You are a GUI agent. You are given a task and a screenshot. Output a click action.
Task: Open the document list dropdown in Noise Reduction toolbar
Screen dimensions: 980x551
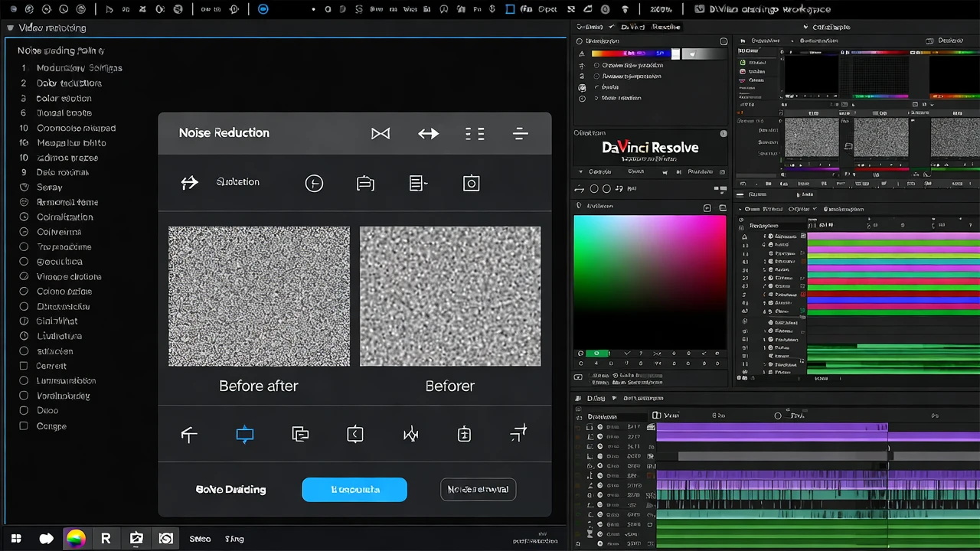tap(418, 184)
